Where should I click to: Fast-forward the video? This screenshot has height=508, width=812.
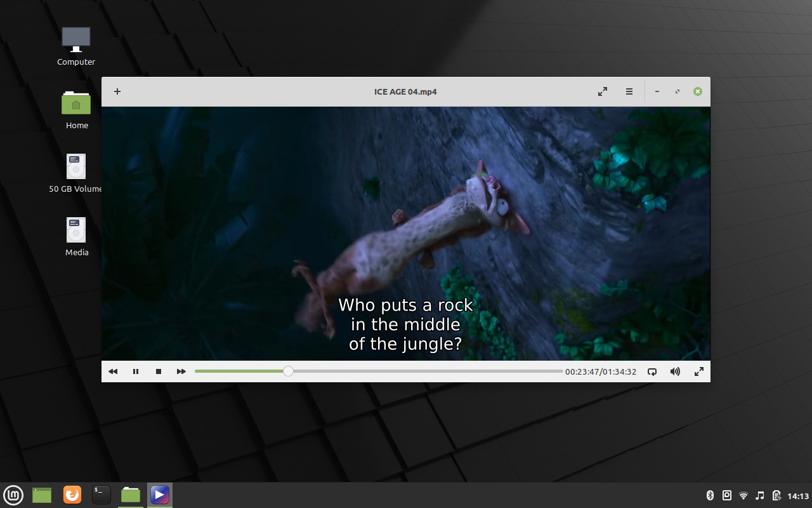click(181, 371)
